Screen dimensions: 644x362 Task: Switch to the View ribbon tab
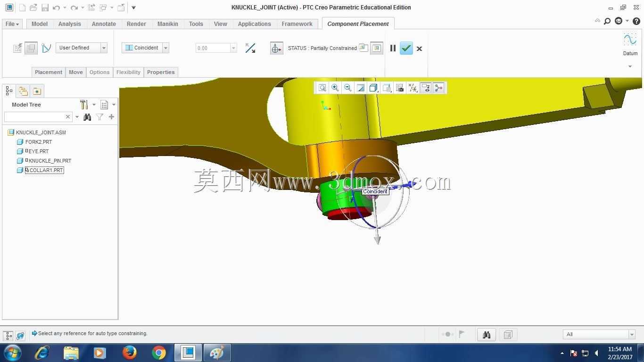[220, 24]
